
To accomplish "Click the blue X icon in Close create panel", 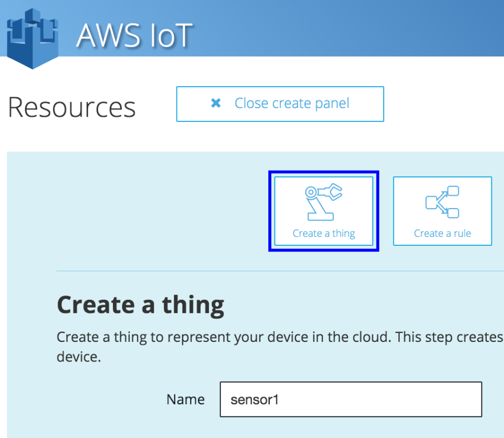I will 216,103.
